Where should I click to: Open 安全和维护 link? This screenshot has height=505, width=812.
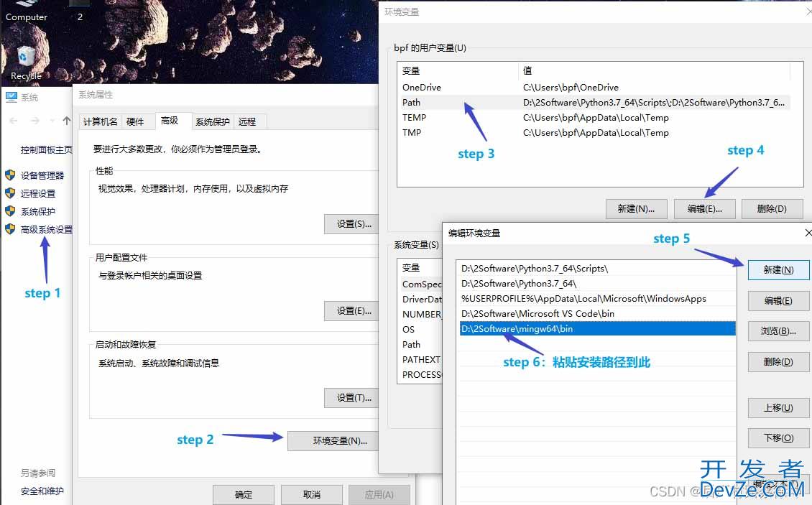tap(42, 491)
